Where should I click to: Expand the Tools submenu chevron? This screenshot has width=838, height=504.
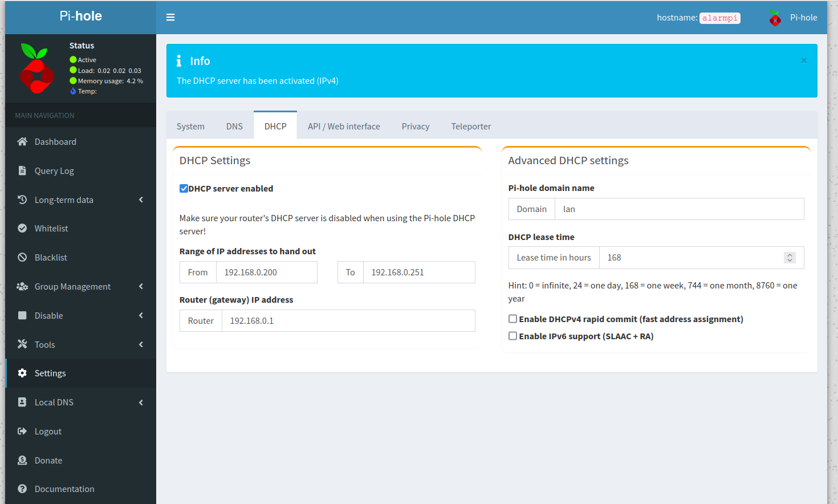click(141, 344)
